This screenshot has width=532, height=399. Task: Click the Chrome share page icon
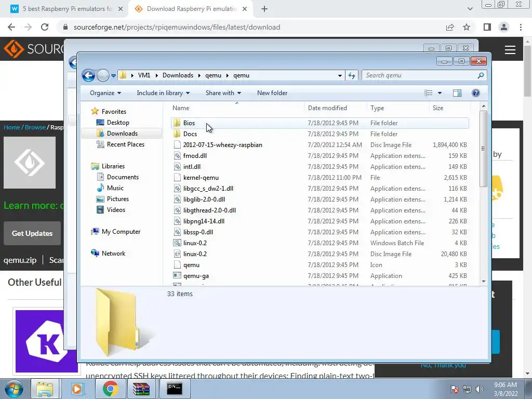tap(450, 27)
